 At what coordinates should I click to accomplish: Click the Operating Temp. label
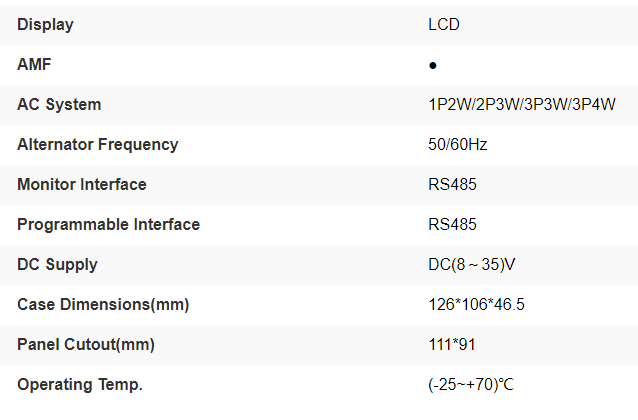80,384
